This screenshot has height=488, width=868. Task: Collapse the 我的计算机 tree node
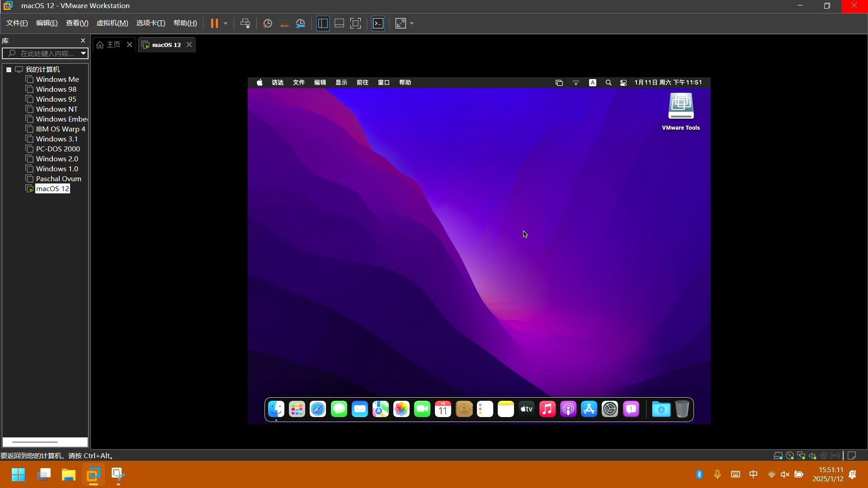pyautogui.click(x=9, y=70)
